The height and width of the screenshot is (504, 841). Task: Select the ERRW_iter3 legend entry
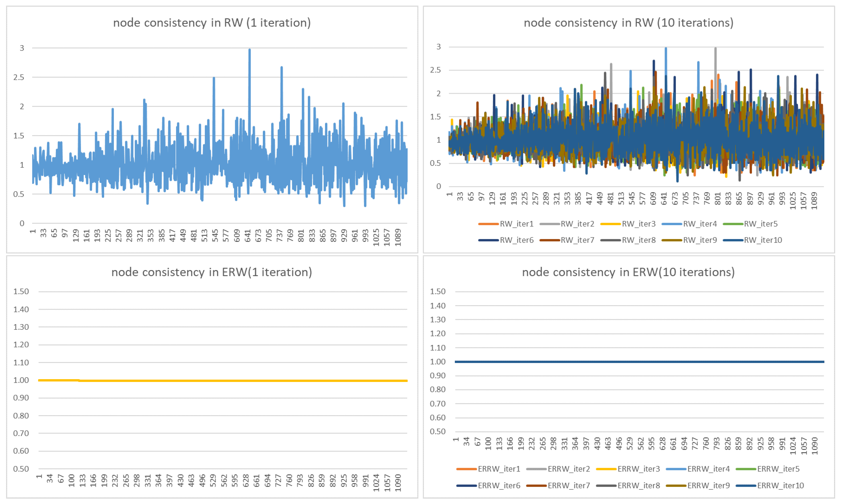638,469
